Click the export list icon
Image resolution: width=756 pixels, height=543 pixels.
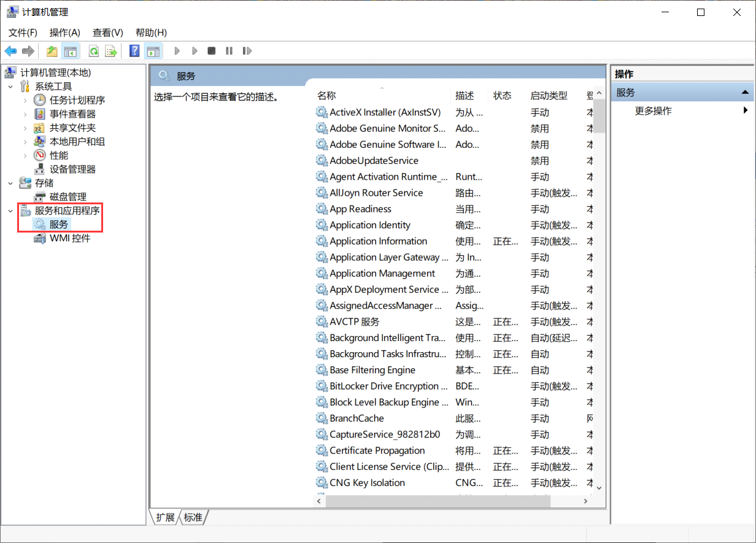tap(111, 50)
